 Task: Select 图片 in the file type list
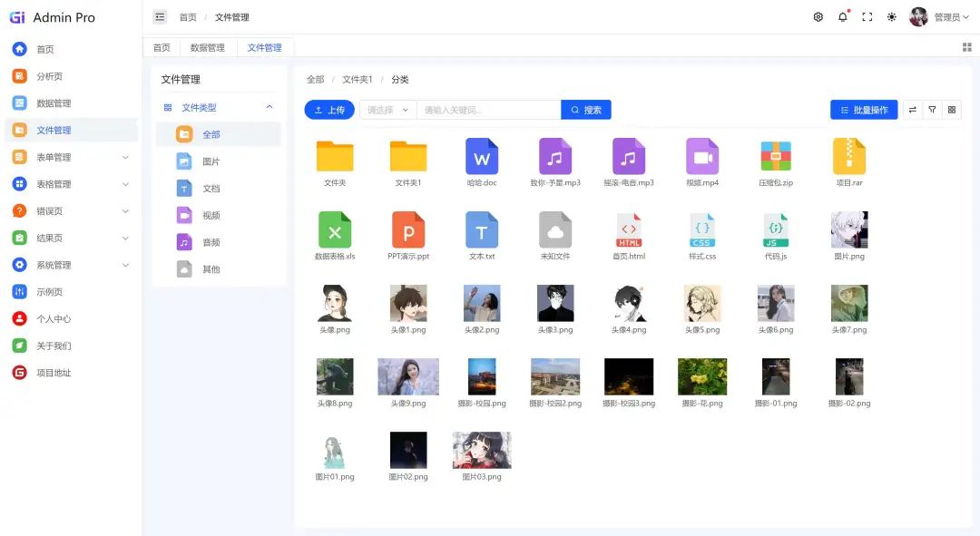211,161
